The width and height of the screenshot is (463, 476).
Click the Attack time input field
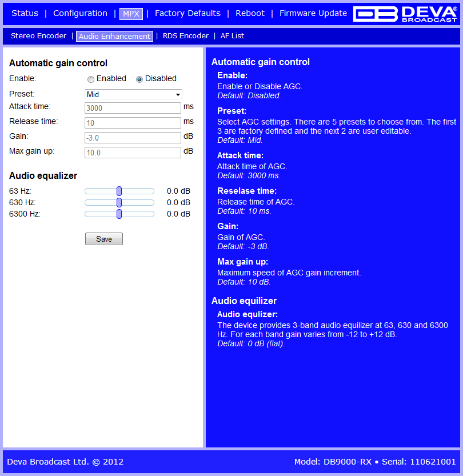[133, 108]
